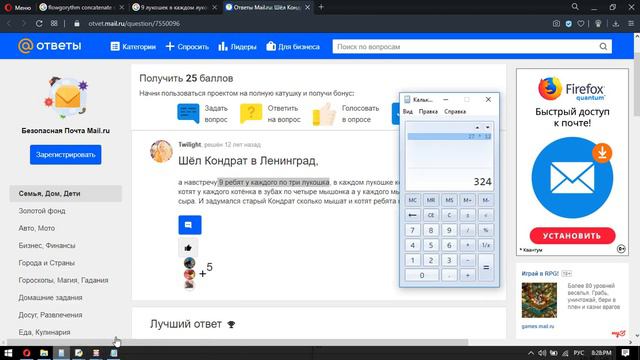Open Calculator Справка menu
The width and height of the screenshot is (640, 360).
(455, 111)
